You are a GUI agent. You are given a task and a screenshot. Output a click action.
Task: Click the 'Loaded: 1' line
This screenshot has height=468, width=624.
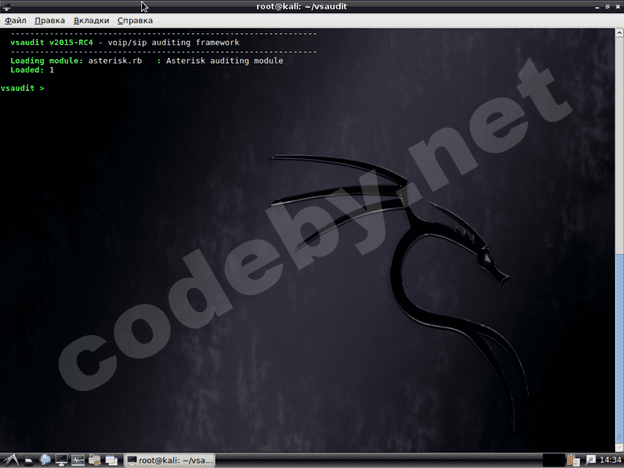[x=32, y=70]
